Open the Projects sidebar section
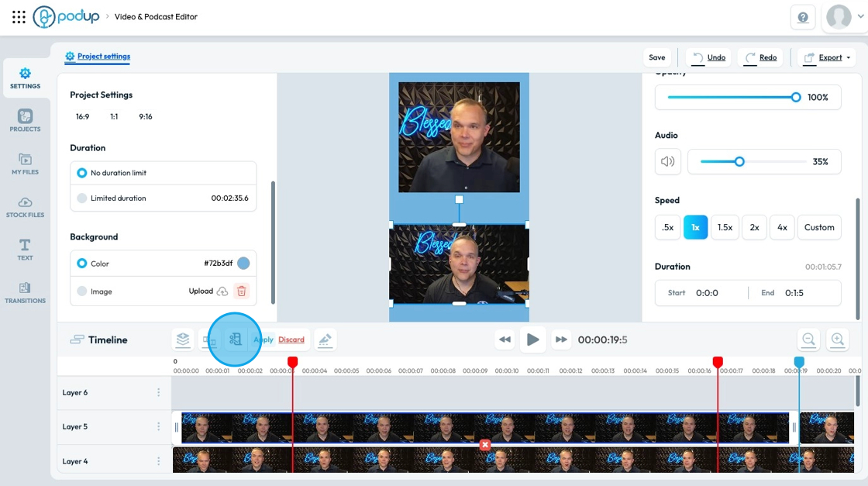 (25, 121)
